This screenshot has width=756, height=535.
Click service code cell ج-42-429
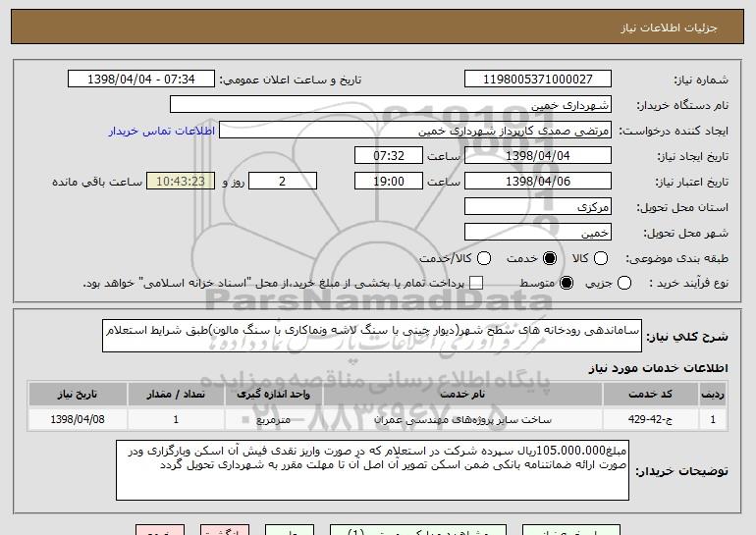(650, 419)
